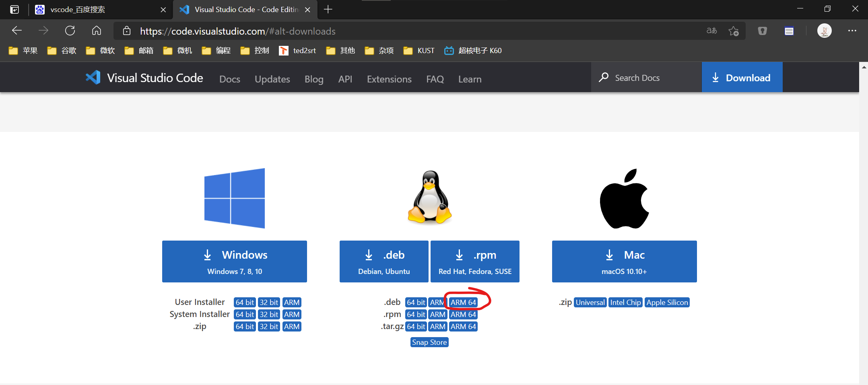Open the 苹果 bookmarks folder

23,51
